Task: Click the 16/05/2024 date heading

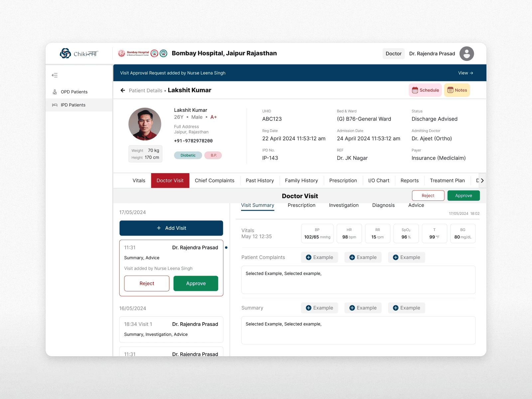Action: coord(133,309)
